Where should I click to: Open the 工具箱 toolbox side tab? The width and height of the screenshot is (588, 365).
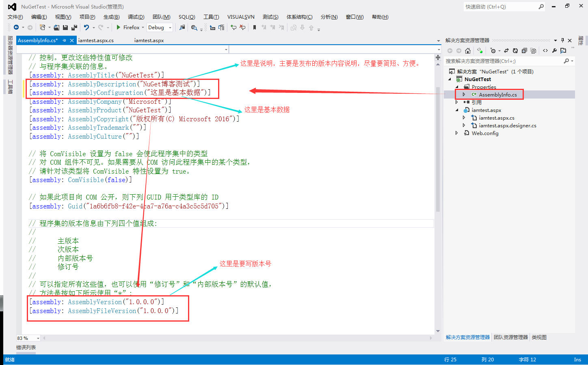10,87
